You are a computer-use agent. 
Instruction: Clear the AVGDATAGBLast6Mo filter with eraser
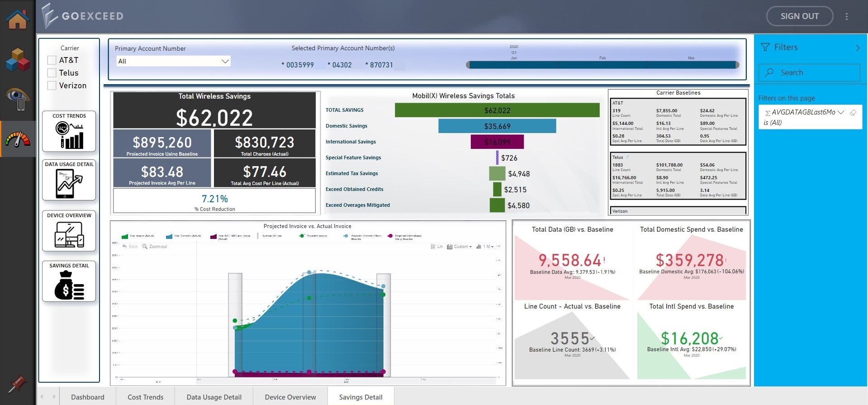point(853,112)
